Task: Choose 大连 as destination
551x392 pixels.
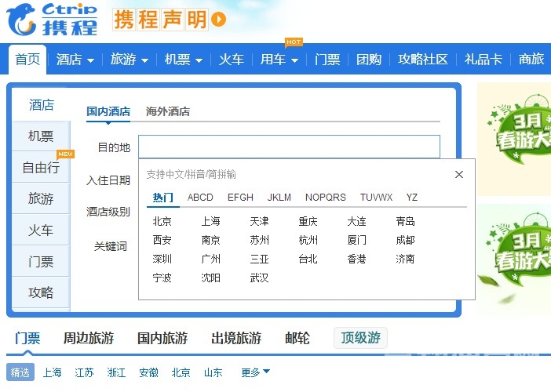Action: click(x=356, y=221)
